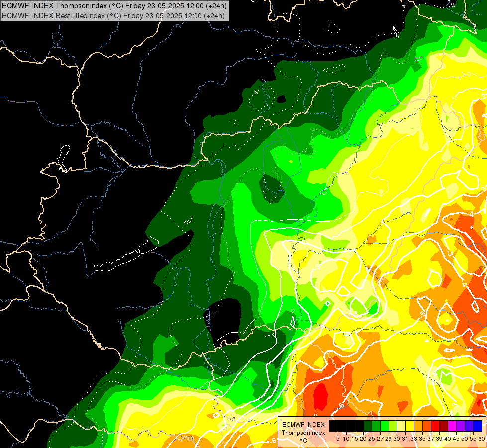
Task: Click the legend tick value 45
Action: (x=456, y=439)
